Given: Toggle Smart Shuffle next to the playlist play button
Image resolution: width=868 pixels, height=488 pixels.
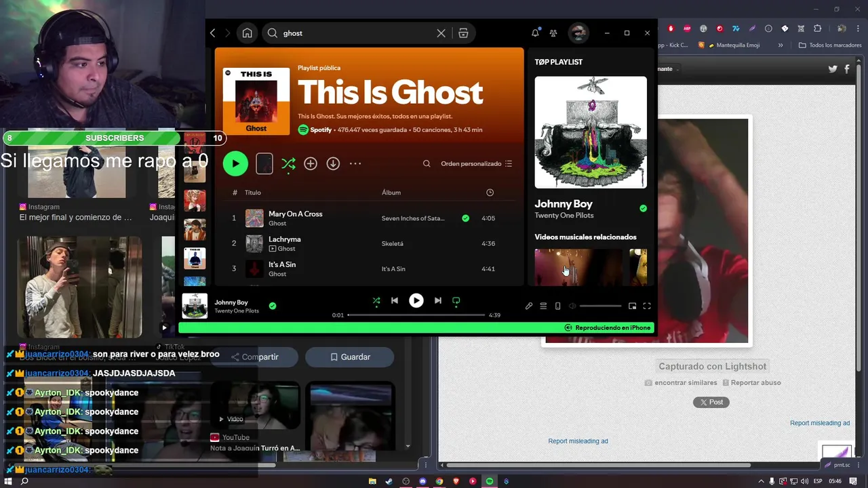Looking at the screenshot, I should tap(288, 163).
